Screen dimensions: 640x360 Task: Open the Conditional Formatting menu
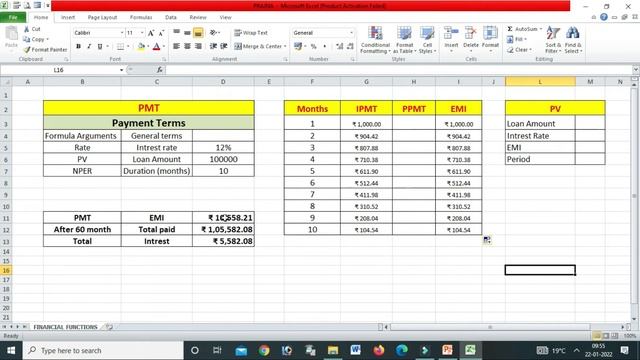point(375,40)
